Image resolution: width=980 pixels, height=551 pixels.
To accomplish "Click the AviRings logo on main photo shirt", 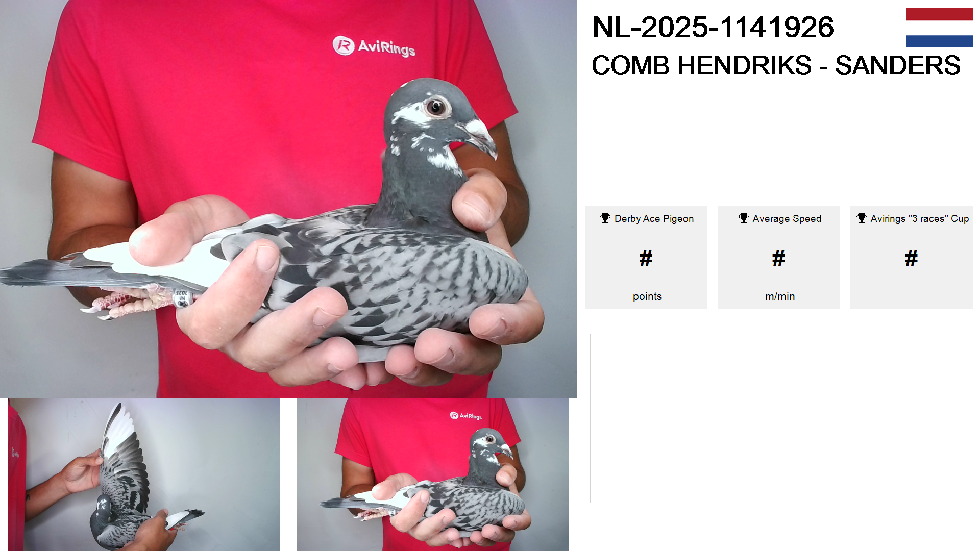I will [374, 46].
